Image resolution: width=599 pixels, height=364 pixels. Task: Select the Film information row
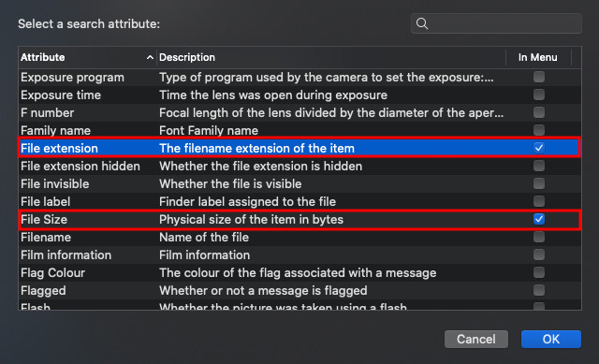299,255
